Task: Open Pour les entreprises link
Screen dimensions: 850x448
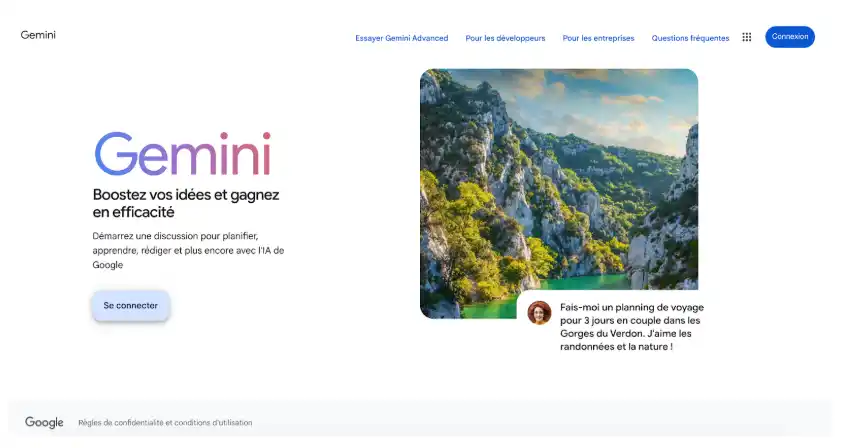Action: coord(598,38)
